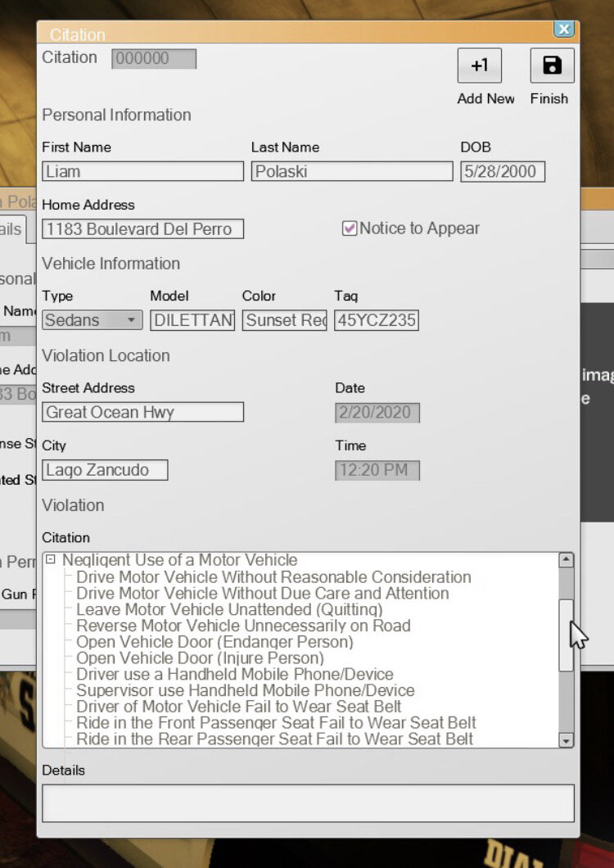Click the Home Address input field
614x868 pixels.
coord(142,229)
